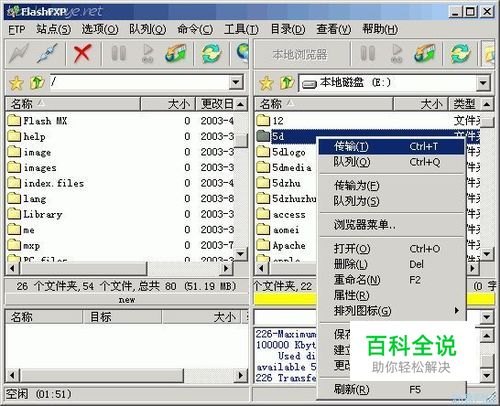This screenshot has width=500, height=406.
Task: Choose 队列为(S) in context menu
Action: [392, 201]
